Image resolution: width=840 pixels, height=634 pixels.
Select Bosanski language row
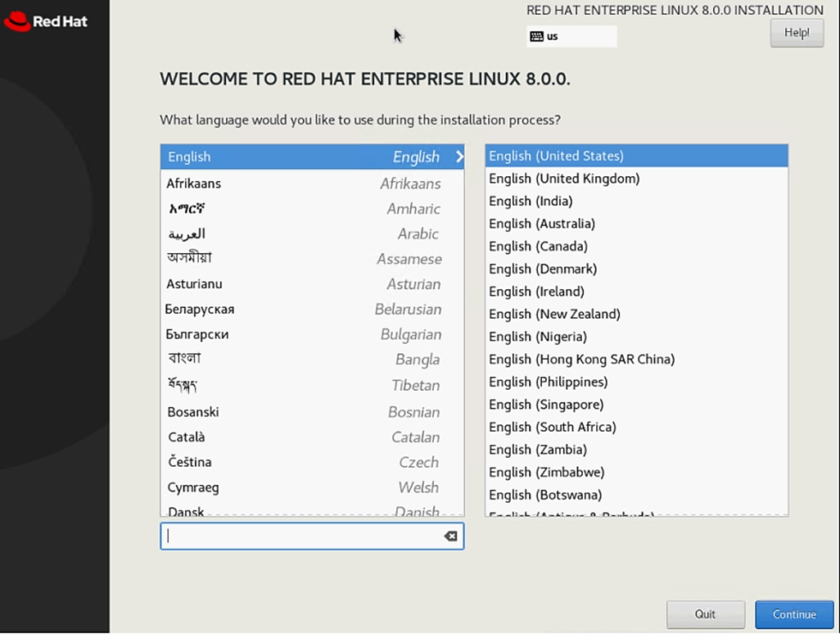coord(312,411)
